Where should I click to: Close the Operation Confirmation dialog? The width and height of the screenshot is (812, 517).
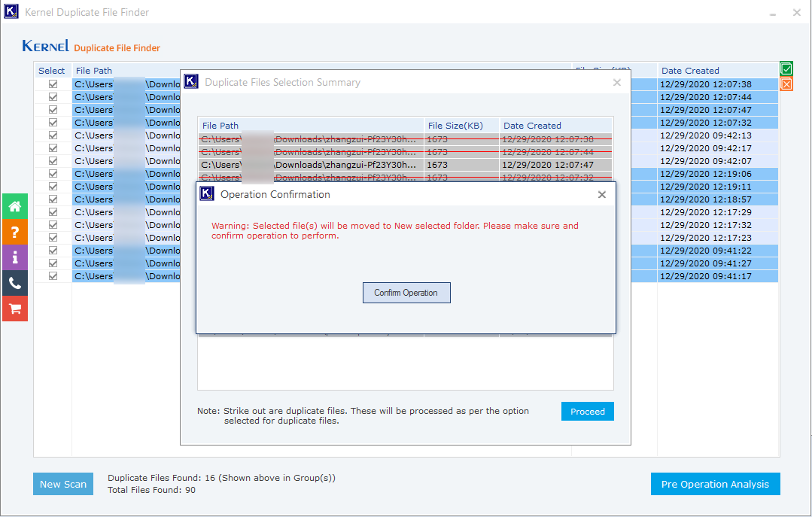(602, 194)
